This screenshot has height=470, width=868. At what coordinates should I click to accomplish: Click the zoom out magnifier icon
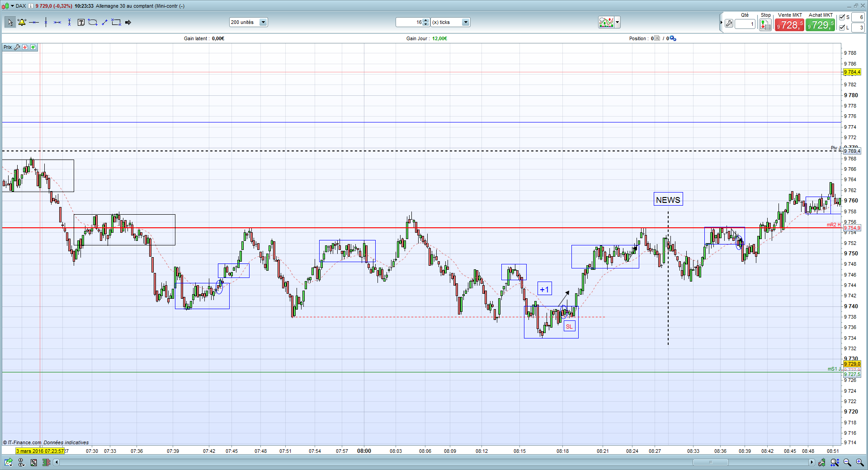[x=847, y=462]
